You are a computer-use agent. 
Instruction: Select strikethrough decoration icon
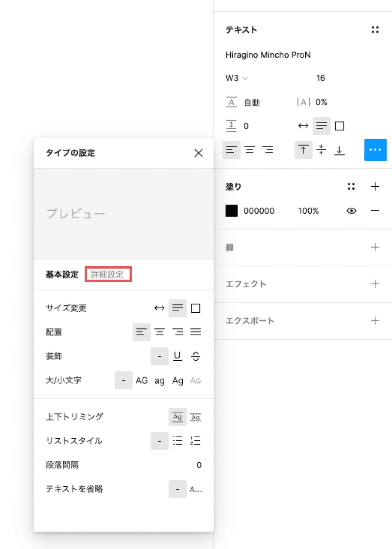tap(196, 356)
